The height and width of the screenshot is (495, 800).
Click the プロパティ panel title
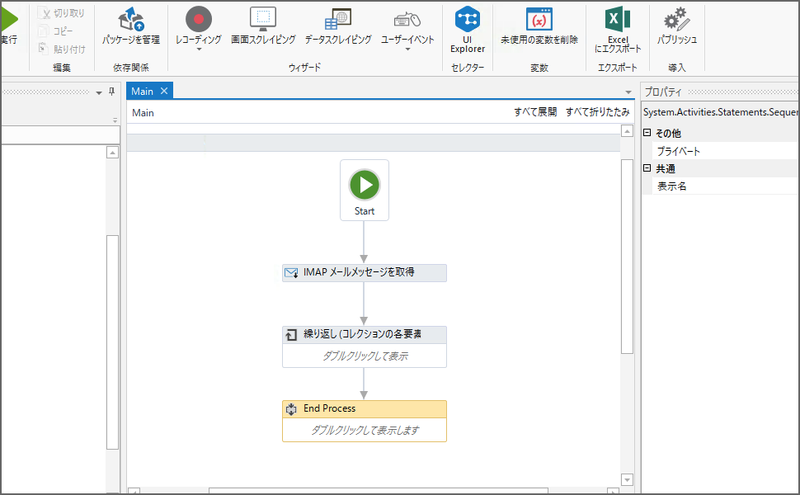point(663,92)
